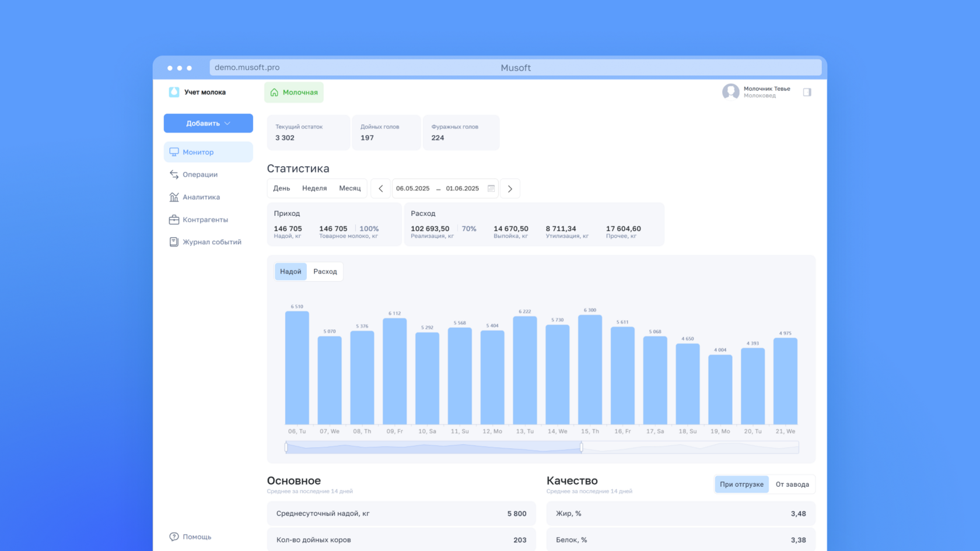Viewport: 980px width, 551px height.
Task: Click the home icon in Молочная chip
Action: coord(274,93)
